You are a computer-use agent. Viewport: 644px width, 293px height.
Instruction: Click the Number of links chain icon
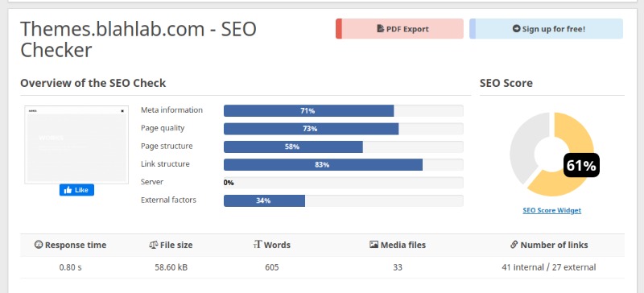[x=514, y=245]
